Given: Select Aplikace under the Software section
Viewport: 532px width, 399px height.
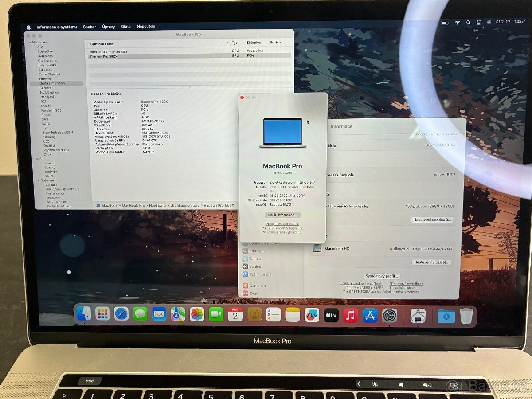Looking at the screenshot, I should [52, 185].
